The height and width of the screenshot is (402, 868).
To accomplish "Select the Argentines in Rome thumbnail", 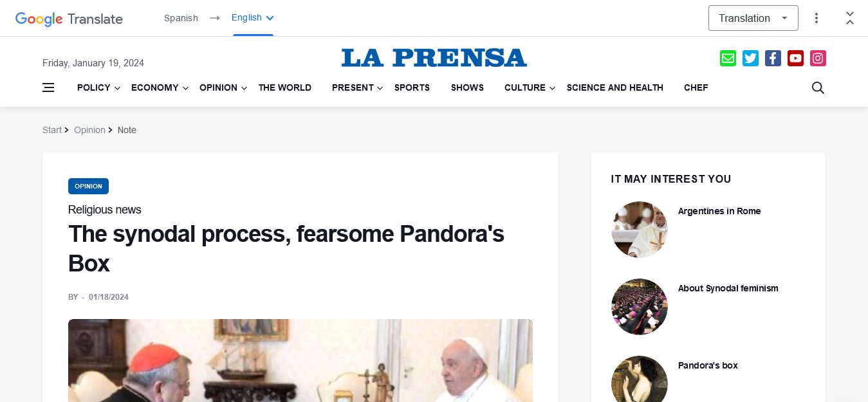I will [640, 230].
